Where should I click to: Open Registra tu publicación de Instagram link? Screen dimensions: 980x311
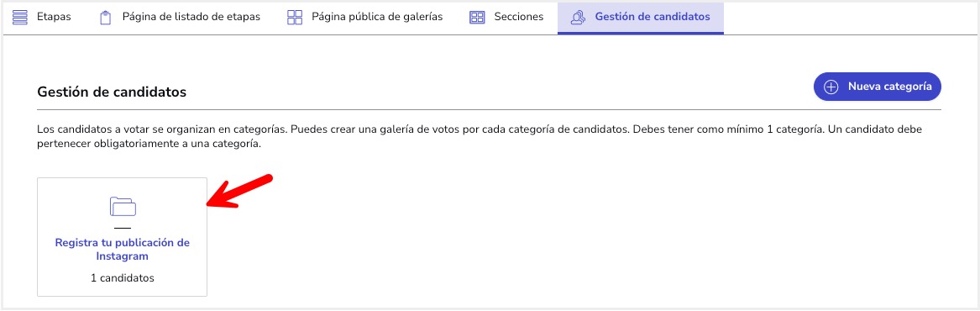point(123,249)
